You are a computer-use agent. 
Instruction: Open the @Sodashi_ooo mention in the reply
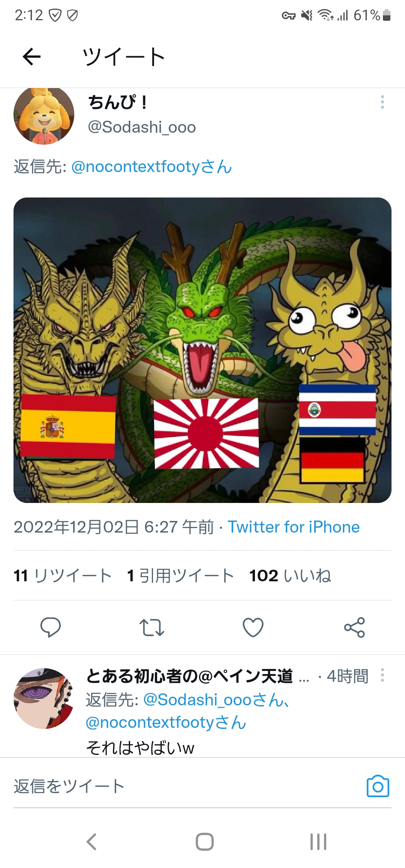(216, 700)
